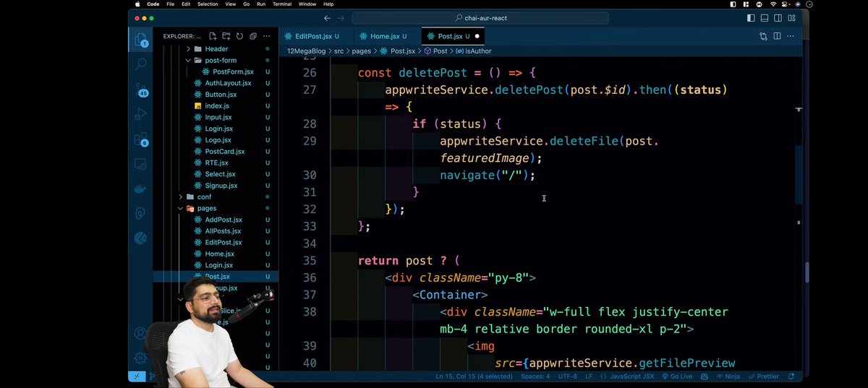The width and height of the screenshot is (868, 388).
Task: Click New File icon in Explorer header
Action: pyautogui.click(x=213, y=36)
